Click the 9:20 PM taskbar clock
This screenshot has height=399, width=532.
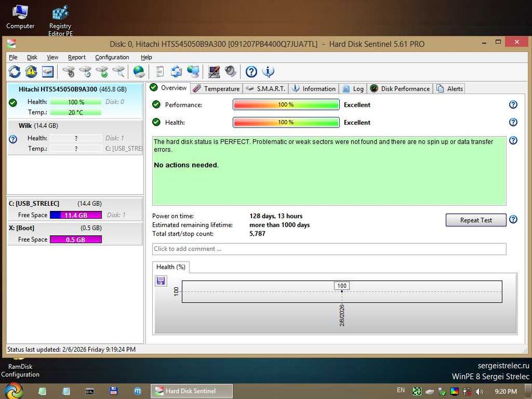tap(506, 392)
